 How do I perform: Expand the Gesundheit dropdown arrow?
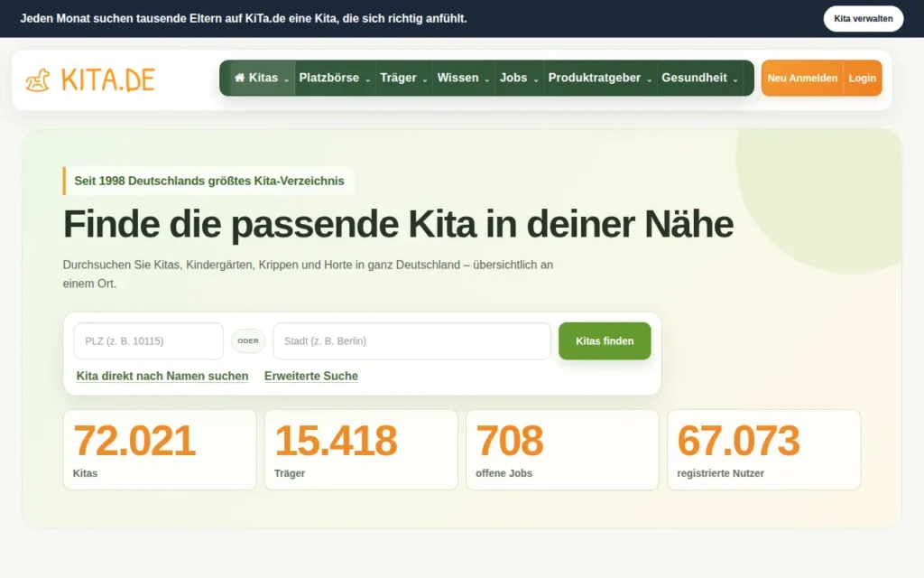pos(735,79)
